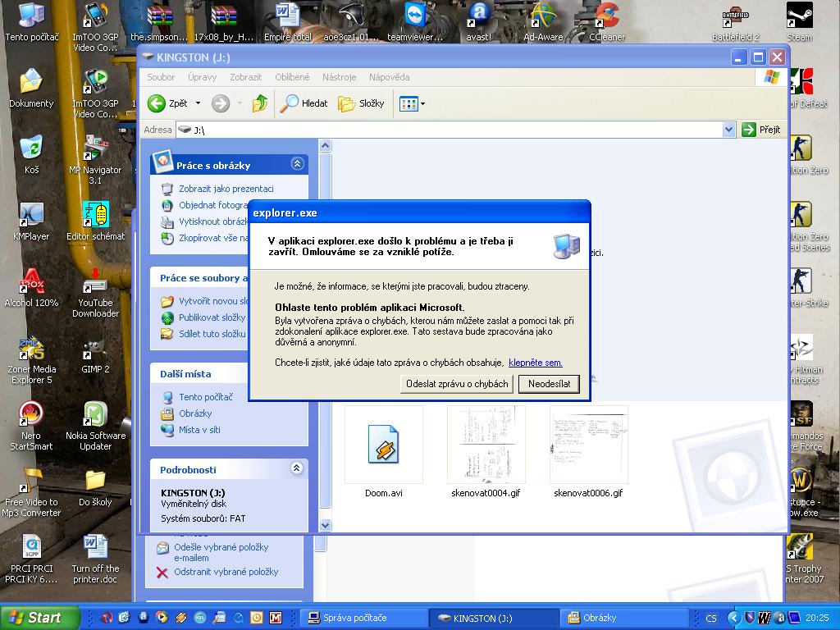The width and height of the screenshot is (840, 630).
Task: Click the Start button
Action: click(x=39, y=618)
